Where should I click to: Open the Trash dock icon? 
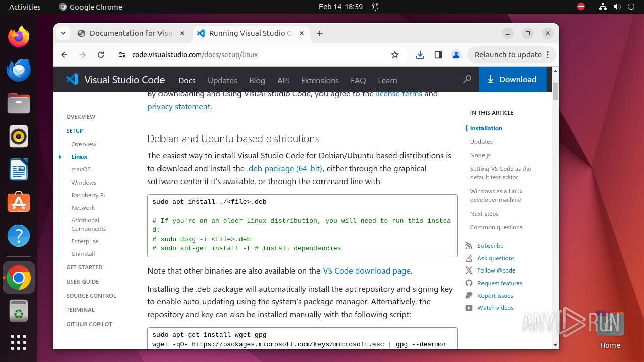[x=19, y=310]
